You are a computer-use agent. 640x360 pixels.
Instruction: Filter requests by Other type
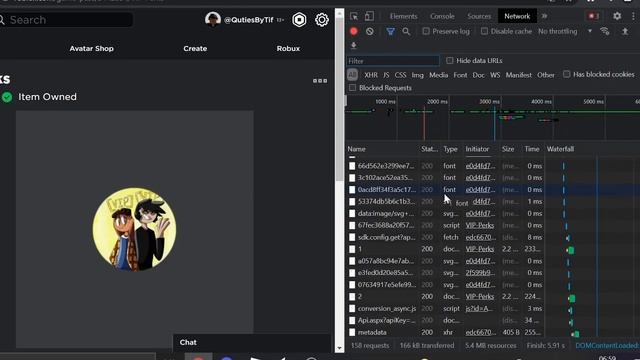coord(546,75)
